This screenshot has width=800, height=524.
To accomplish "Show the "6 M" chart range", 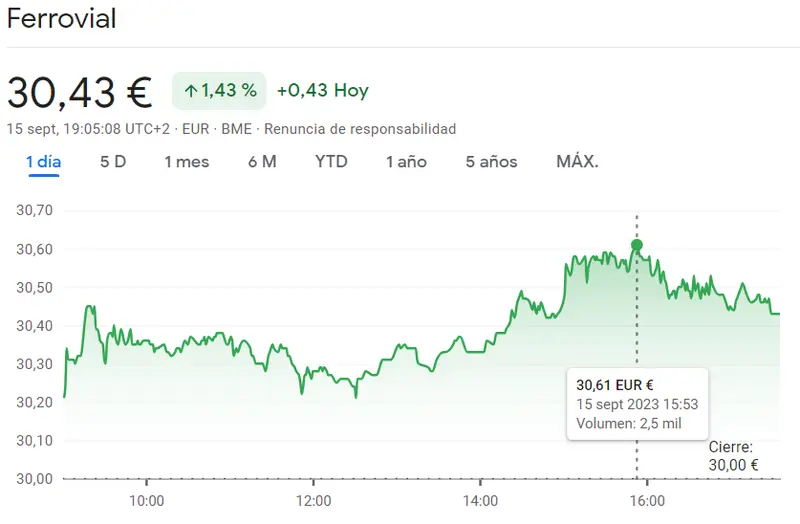I will 262,161.
